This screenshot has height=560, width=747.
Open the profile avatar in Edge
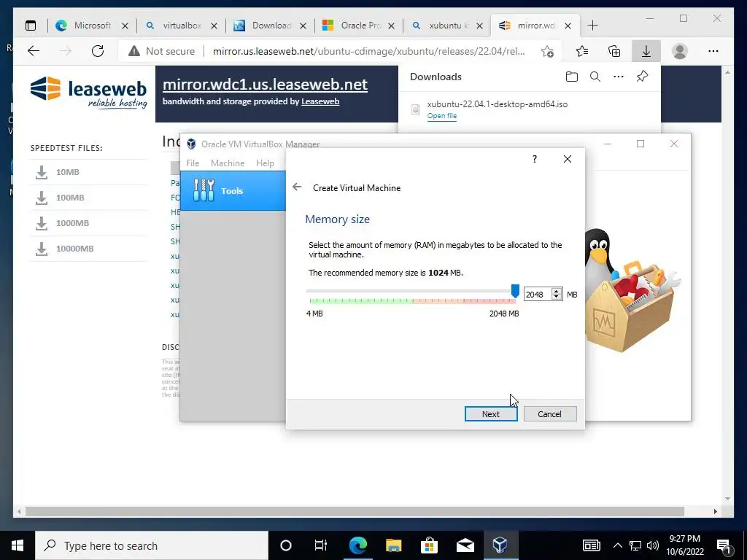680,51
